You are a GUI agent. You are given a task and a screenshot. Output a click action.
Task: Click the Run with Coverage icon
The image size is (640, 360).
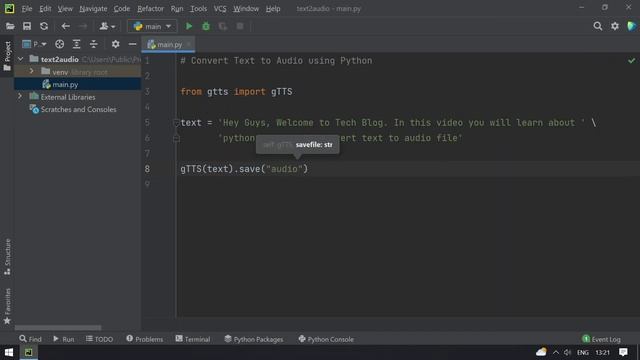(x=223, y=27)
